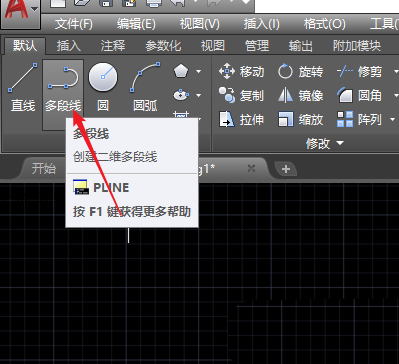The height and width of the screenshot is (364, 399).
Task: Close the Drawing1* file tab
Action: pyautogui.click(x=251, y=169)
